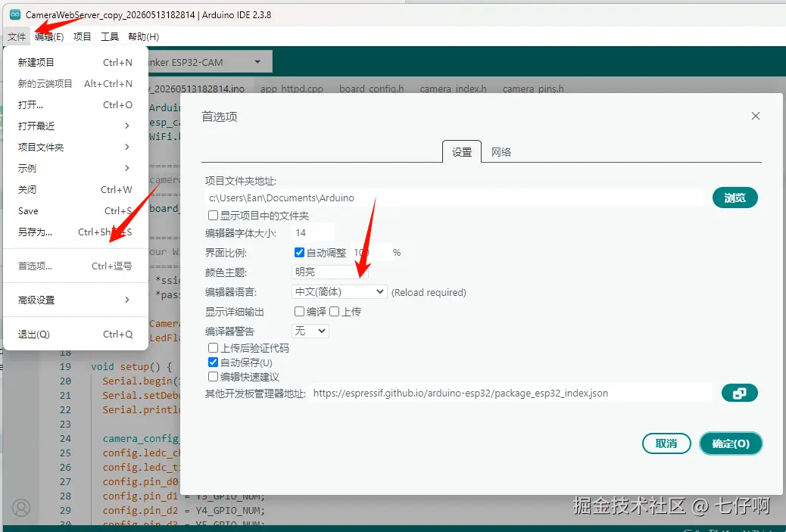
Task: Choose Save menu item
Action: (75, 211)
